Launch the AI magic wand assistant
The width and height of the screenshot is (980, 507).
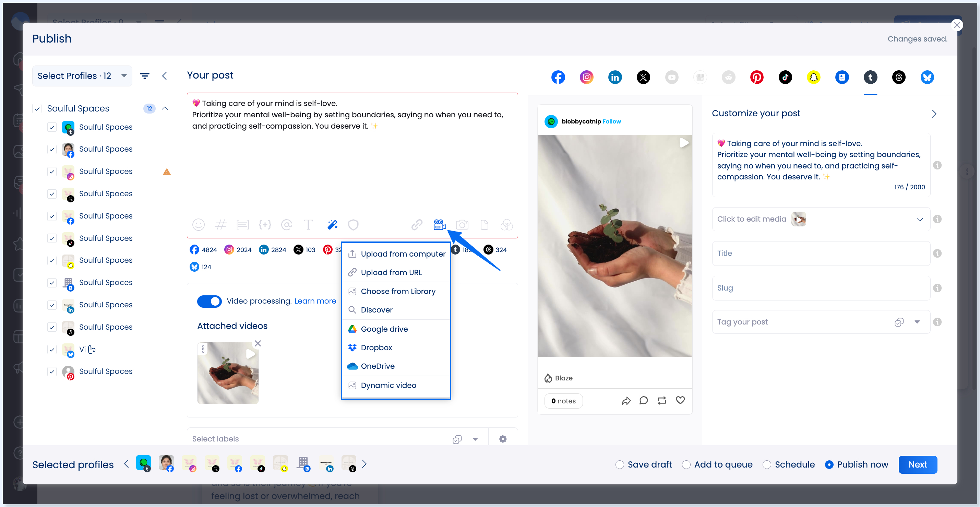pos(332,225)
